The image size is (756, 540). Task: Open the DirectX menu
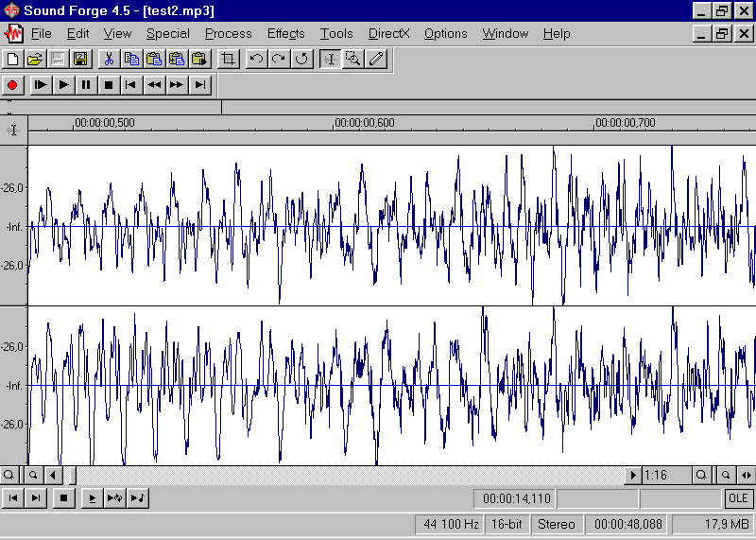tap(388, 33)
